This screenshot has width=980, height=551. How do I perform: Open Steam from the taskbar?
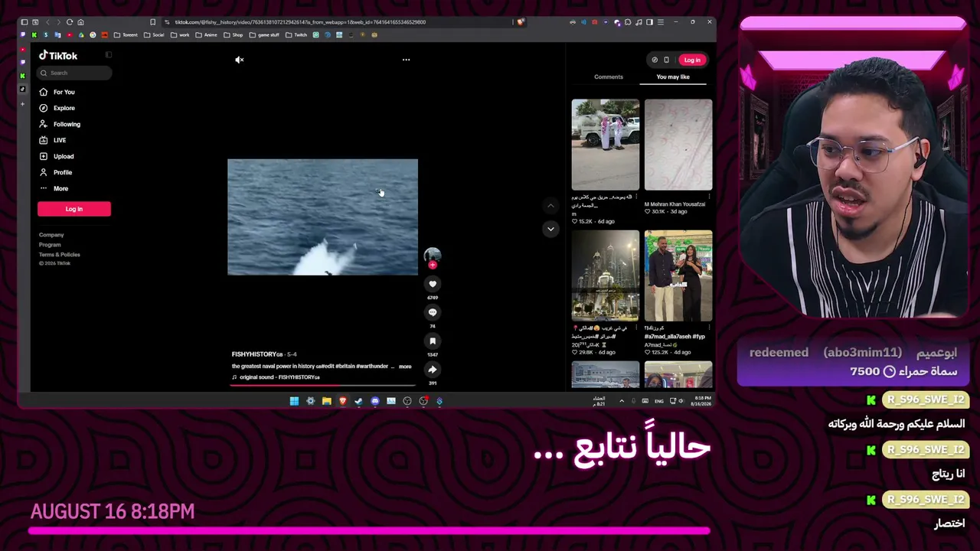[x=358, y=401]
